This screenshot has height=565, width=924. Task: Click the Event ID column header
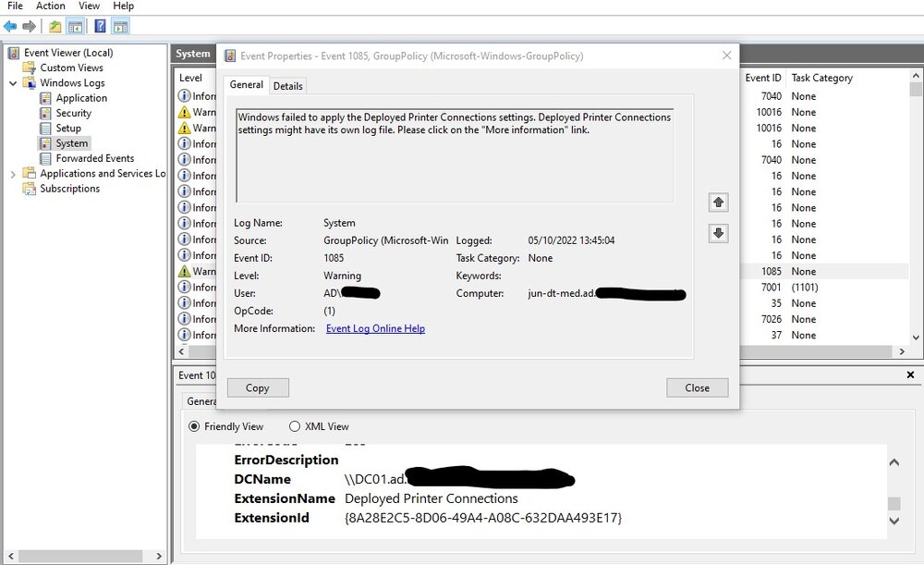click(x=762, y=78)
